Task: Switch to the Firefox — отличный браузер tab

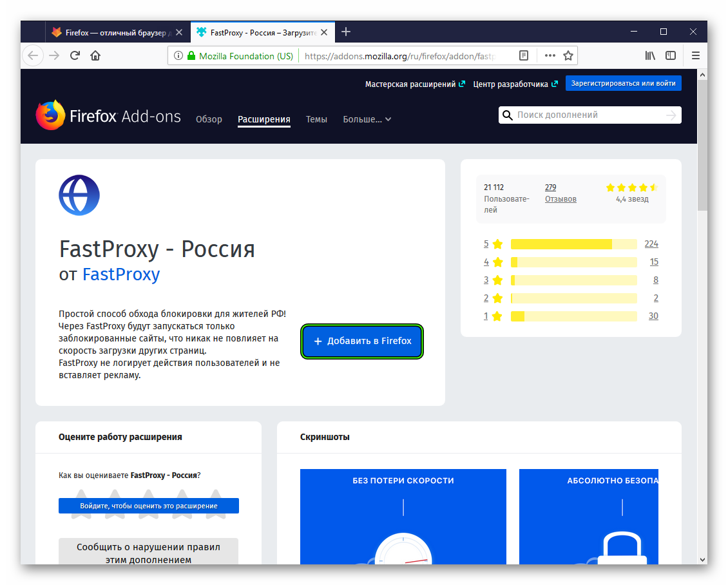Action: pyautogui.click(x=118, y=32)
